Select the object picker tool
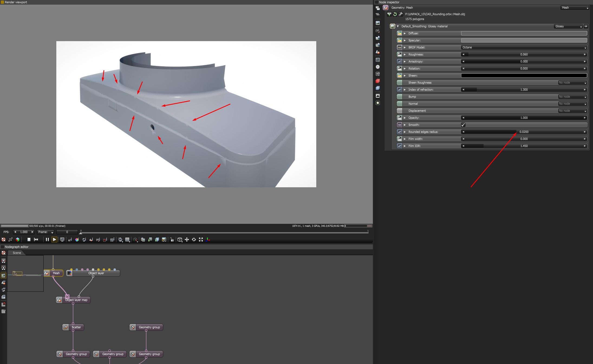593x364 pixels. (91, 240)
